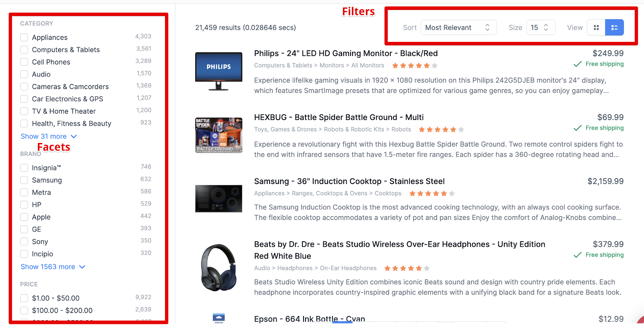Check the $100.00 - $200.00 price filter
The width and height of the screenshot is (644, 325).
[x=24, y=311]
